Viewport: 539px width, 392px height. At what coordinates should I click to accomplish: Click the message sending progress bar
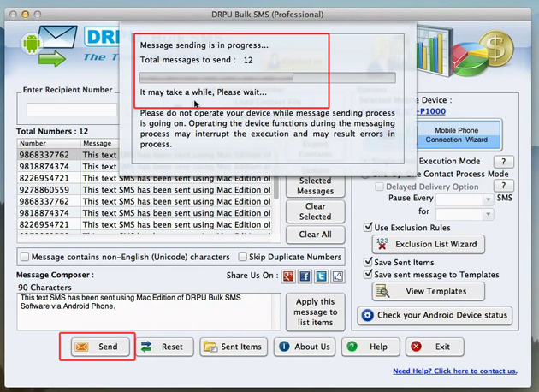tap(268, 78)
